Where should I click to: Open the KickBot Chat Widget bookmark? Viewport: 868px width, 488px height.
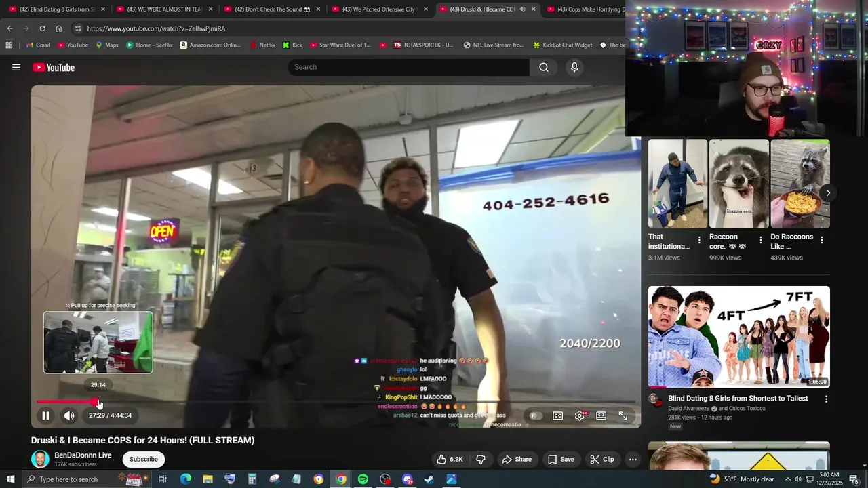[562, 45]
